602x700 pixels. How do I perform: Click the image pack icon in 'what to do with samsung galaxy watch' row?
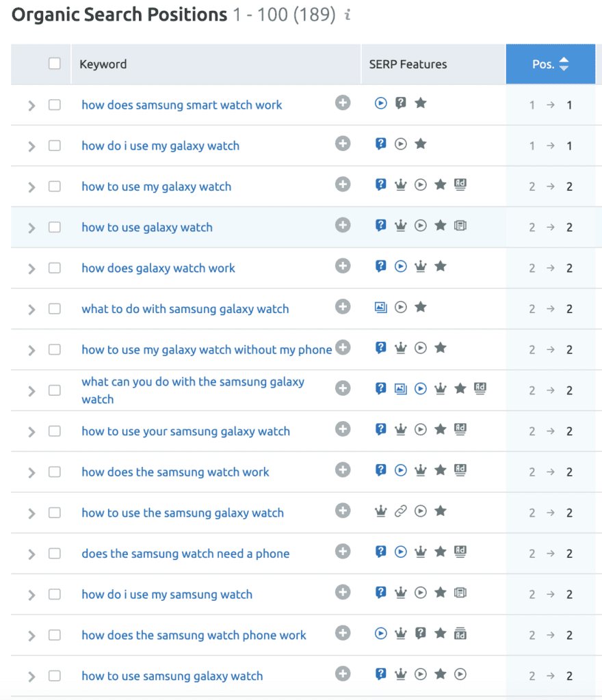click(x=380, y=307)
